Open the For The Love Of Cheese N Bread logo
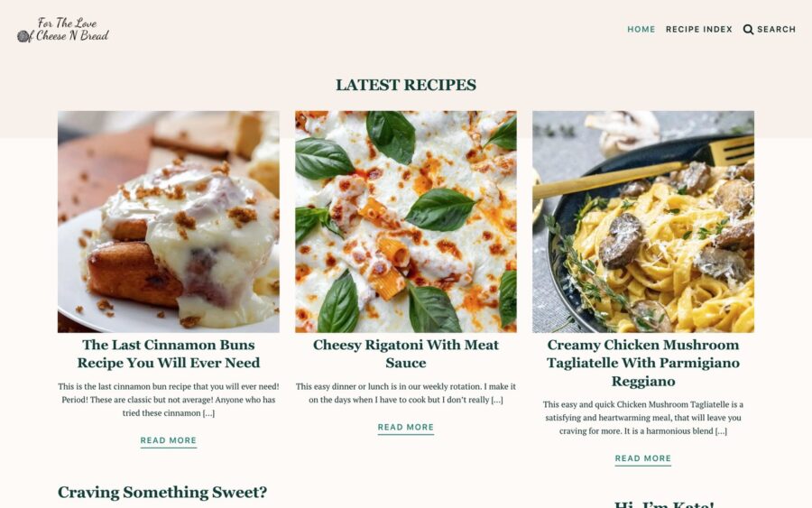812x508 pixels. 63,30
